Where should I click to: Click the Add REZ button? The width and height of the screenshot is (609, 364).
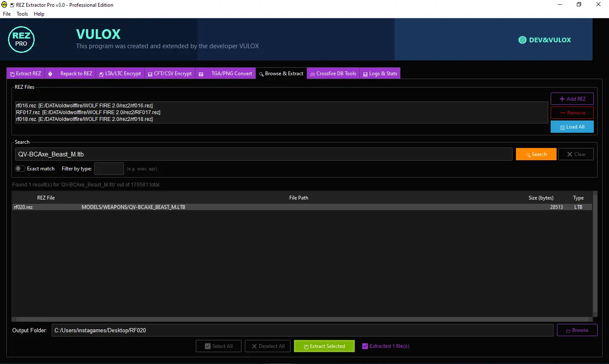pyautogui.click(x=572, y=99)
